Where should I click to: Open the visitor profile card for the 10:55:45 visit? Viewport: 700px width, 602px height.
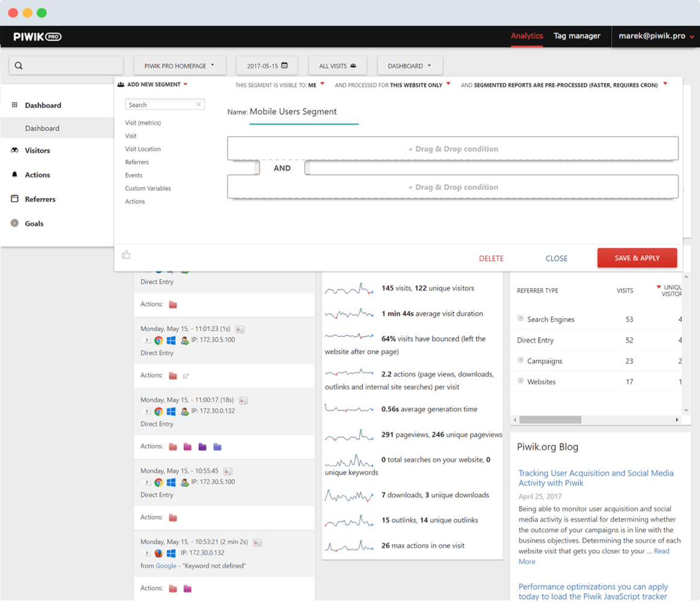[228, 472]
